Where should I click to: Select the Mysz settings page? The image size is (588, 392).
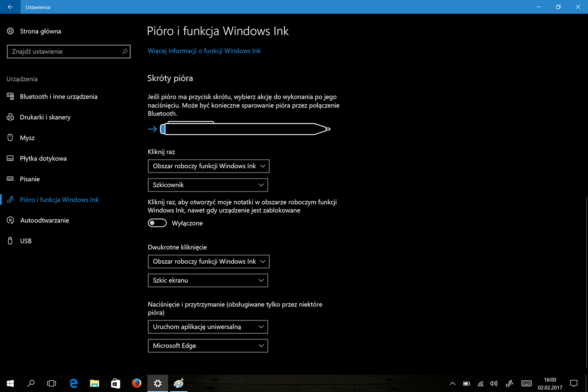pos(27,138)
